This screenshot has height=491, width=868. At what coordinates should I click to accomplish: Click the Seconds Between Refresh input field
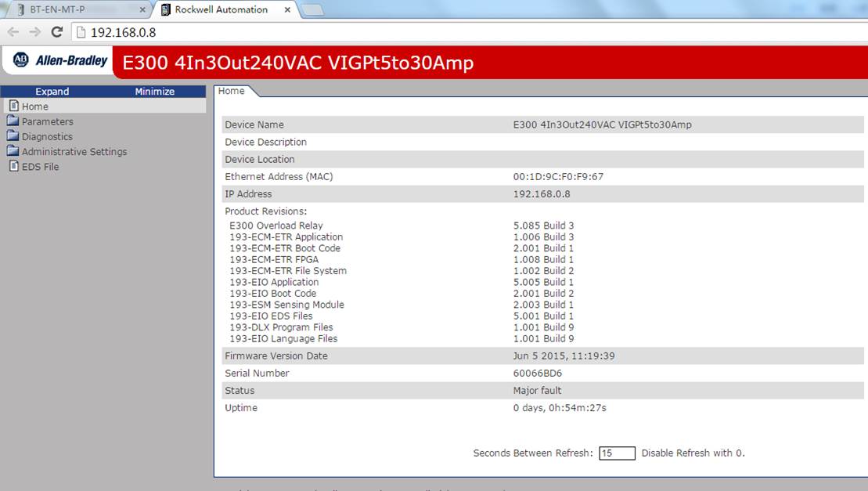(617, 453)
